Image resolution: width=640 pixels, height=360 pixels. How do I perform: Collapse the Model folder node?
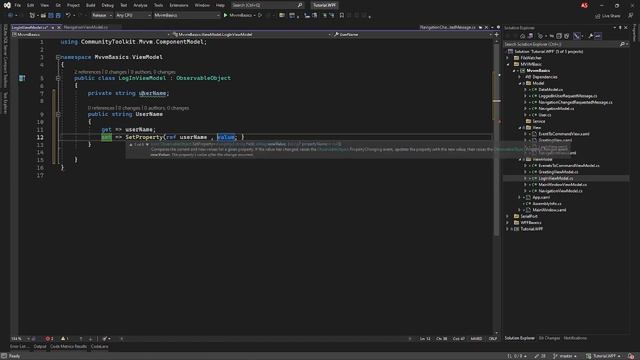pyautogui.click(x=520, y=83)
